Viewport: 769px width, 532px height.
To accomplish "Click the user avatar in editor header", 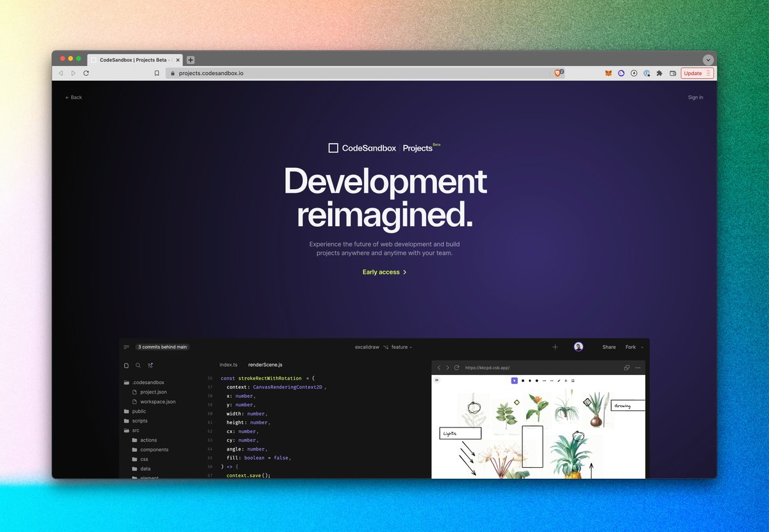I will coord(579,347).
